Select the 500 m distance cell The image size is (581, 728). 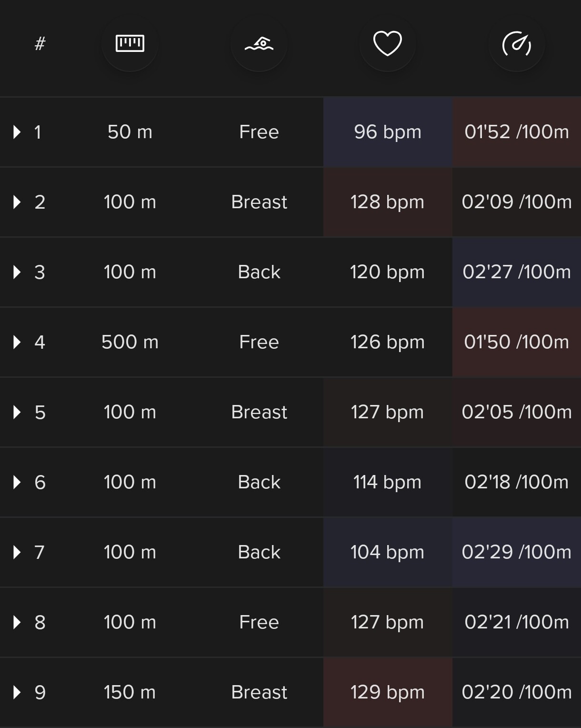pyautogui.click(x=130, y=342)
